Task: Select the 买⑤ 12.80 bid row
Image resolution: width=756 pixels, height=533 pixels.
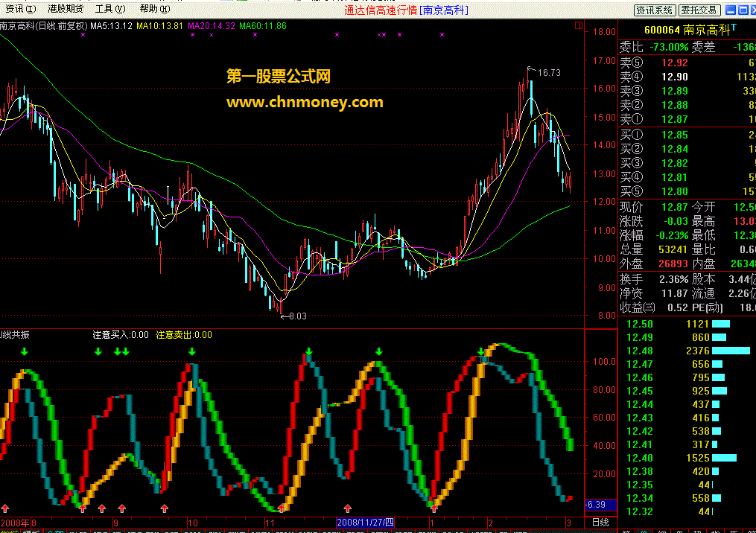Action: 687,191
